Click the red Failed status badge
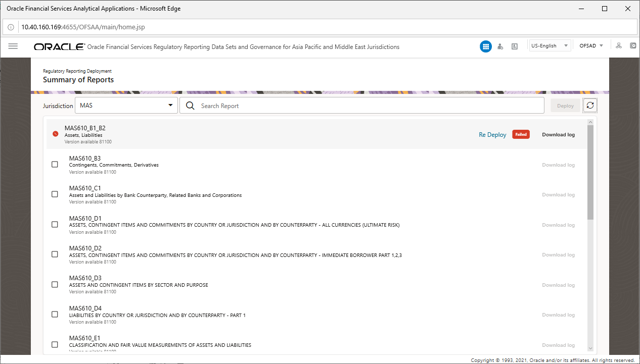The height and width of the screenshot is (364, 640). coord(521,134)
